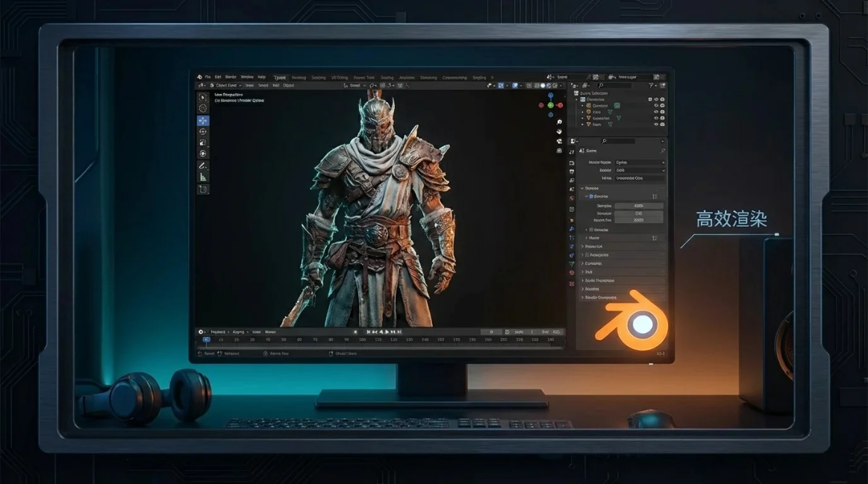Select the Measure ruler tool
868x484 pixels.
(203, 177)
